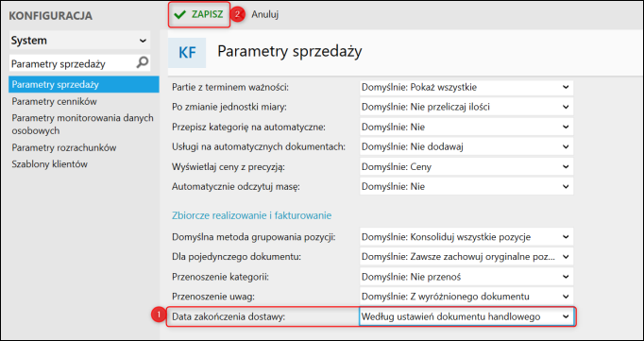Click the Partie z terminem ważności label
This screenshot has width=644, height=341.
click(x=231, y=87)
